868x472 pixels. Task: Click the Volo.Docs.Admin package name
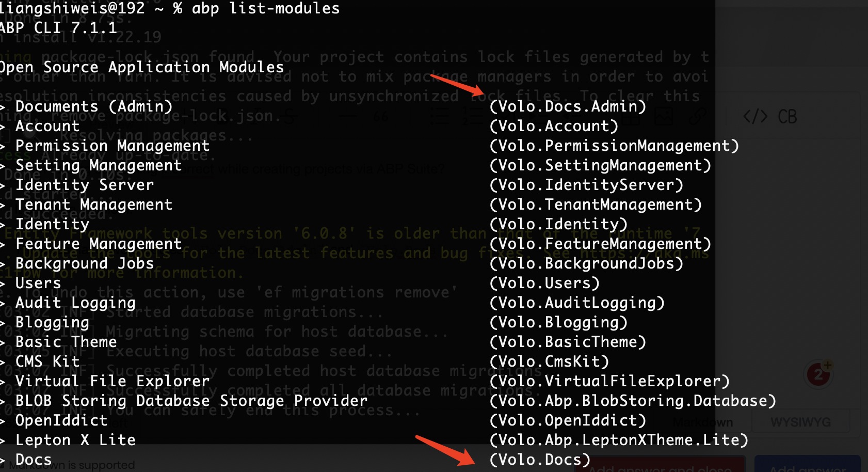click(568, 106)
